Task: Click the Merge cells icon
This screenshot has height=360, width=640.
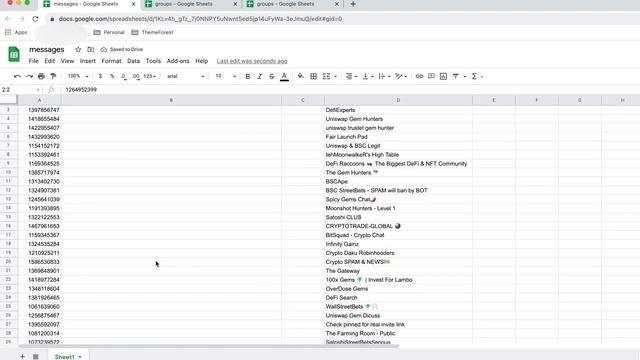Action: [x=326, y=76]
